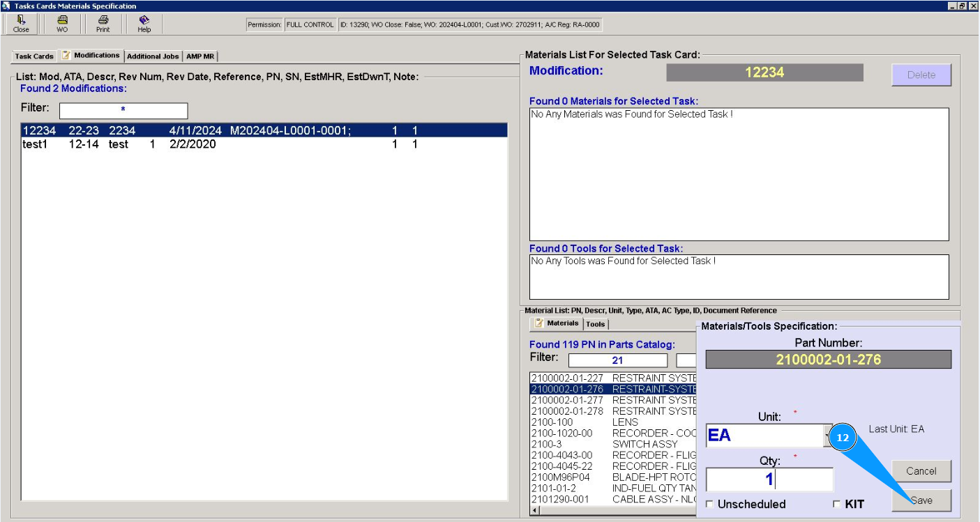
Task: Select part 2100-3 SWITCH ASSY
Action: tap(613, 444)
